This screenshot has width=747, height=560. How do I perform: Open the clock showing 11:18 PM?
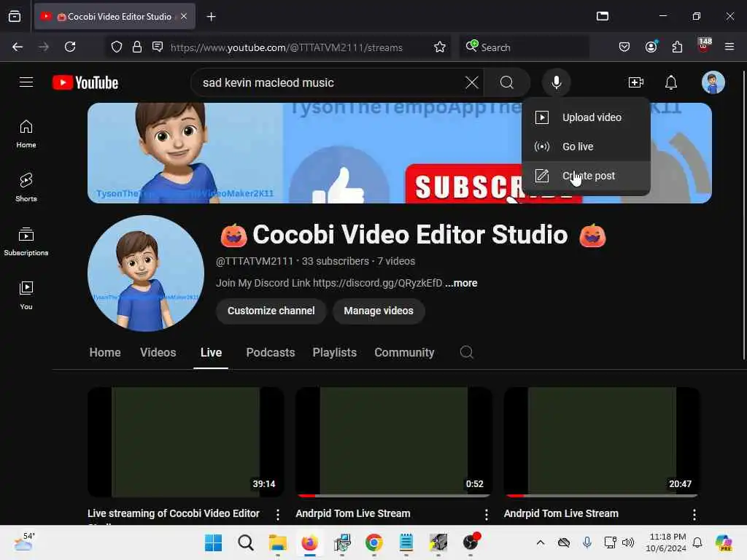(x=666, y=542)
